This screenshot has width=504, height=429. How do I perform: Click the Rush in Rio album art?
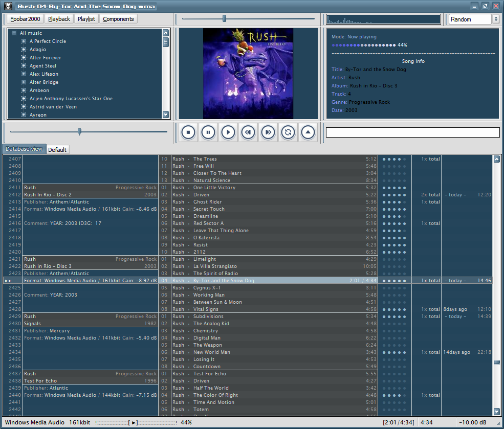click(x=248, y=74)
